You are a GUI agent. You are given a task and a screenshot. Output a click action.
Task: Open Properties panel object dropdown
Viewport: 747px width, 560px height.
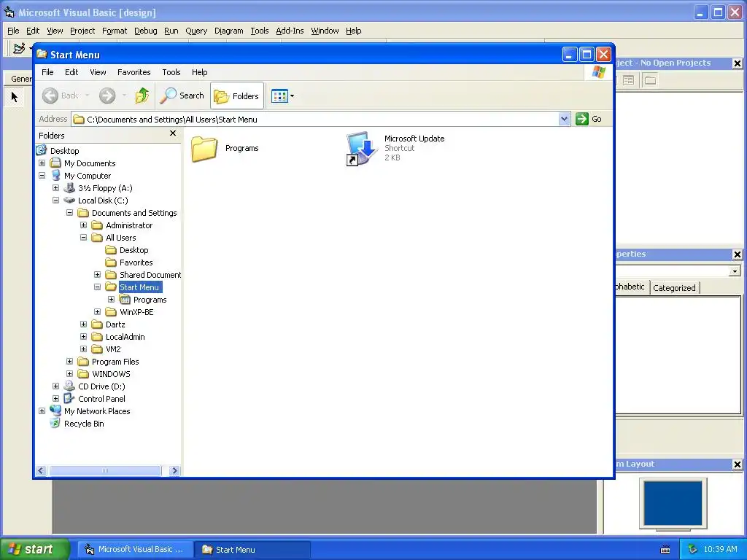[735, 271]
